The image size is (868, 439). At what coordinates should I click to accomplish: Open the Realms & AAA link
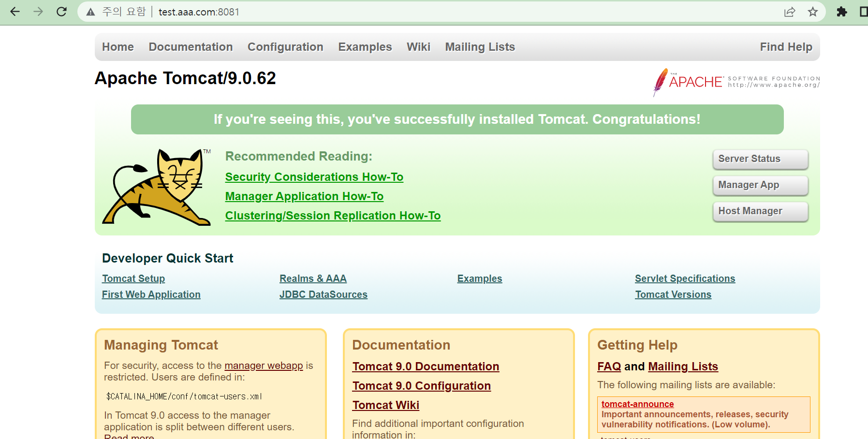pyautogui.click(x=313, y=278)
